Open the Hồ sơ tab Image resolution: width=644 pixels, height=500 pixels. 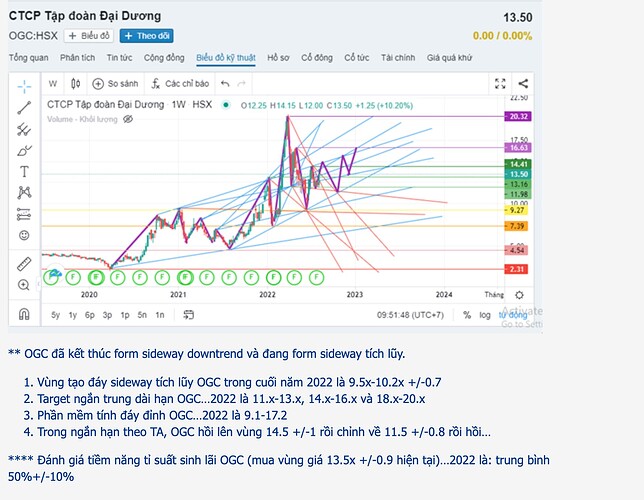[278, 58]
